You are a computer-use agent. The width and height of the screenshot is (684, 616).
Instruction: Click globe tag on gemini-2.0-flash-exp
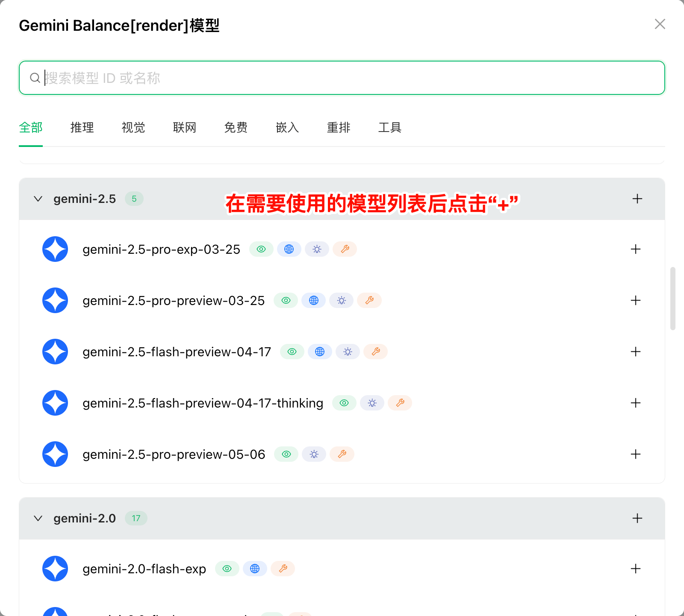[255, 569]
